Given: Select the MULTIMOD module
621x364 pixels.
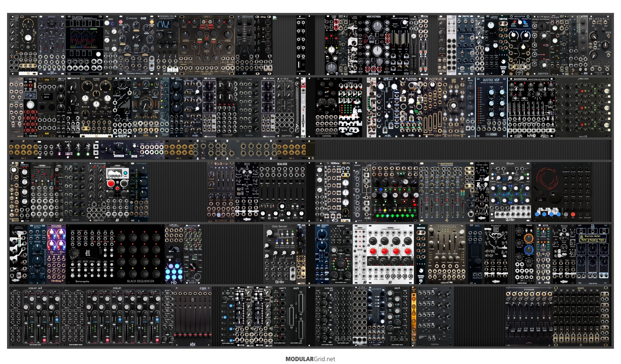Looking at the screenshot, I should 411,107.
